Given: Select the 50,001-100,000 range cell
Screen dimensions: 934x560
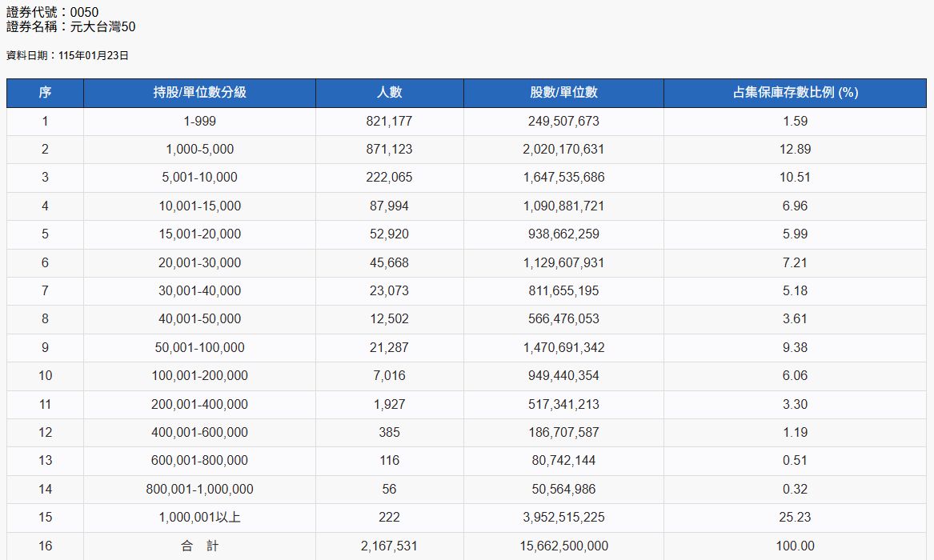Looking at the screenshot, I should click(199, 348).
